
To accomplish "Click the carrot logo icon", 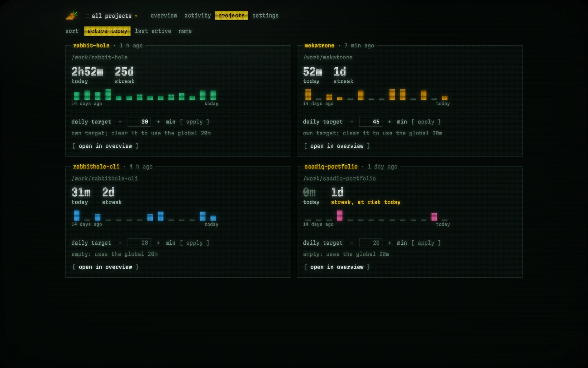I will point(72,16).
